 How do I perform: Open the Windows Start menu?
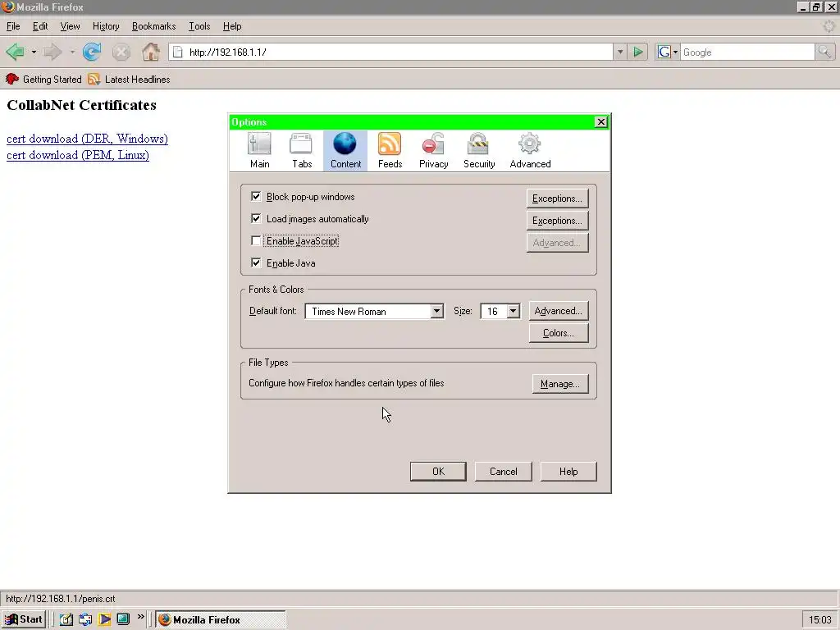[x=24, y=619]
